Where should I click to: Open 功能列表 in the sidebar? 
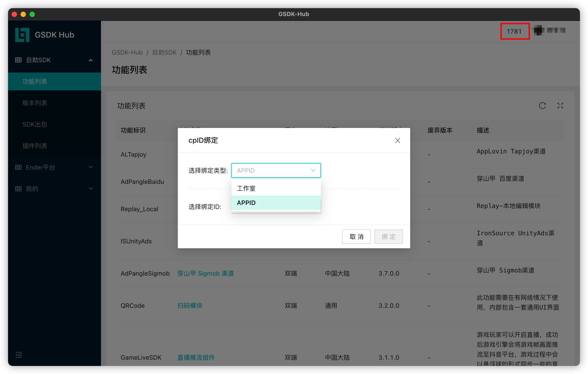55,81
